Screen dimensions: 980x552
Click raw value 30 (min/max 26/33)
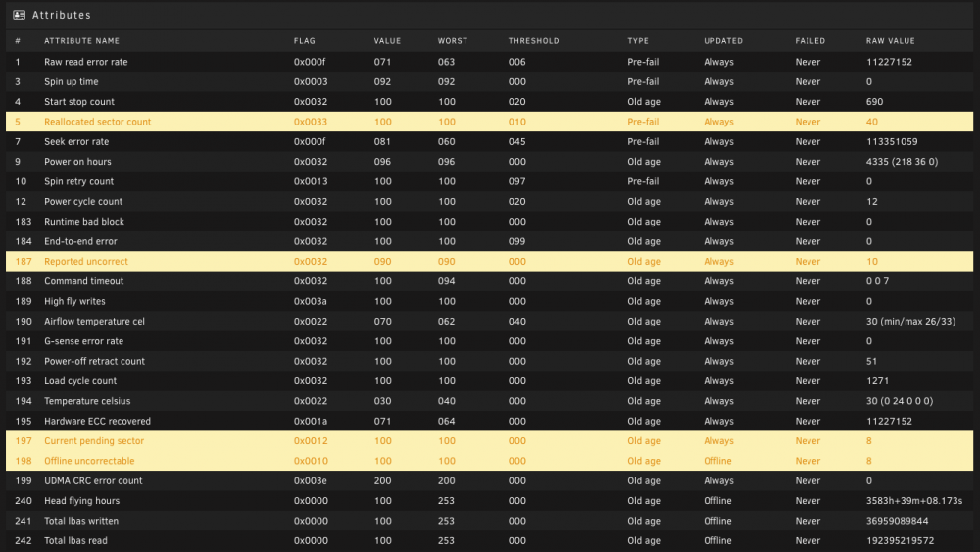coord(910,322)
